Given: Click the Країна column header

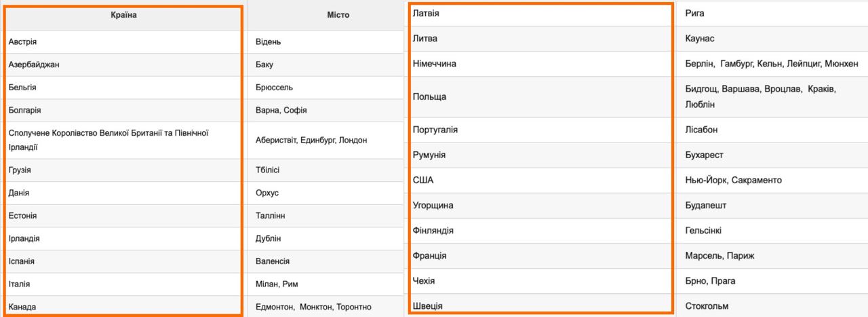Looking at the screenshot, I should 123,15.
